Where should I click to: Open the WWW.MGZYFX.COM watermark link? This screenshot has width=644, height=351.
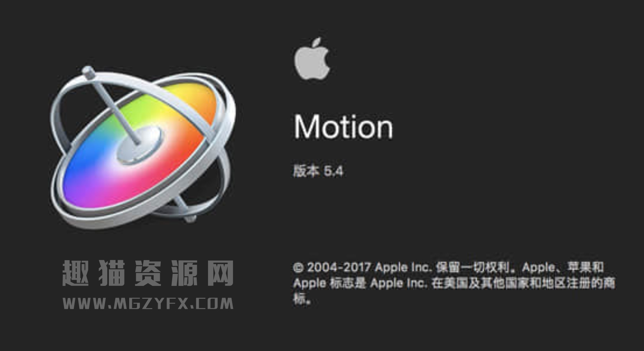tap(148, 303)
